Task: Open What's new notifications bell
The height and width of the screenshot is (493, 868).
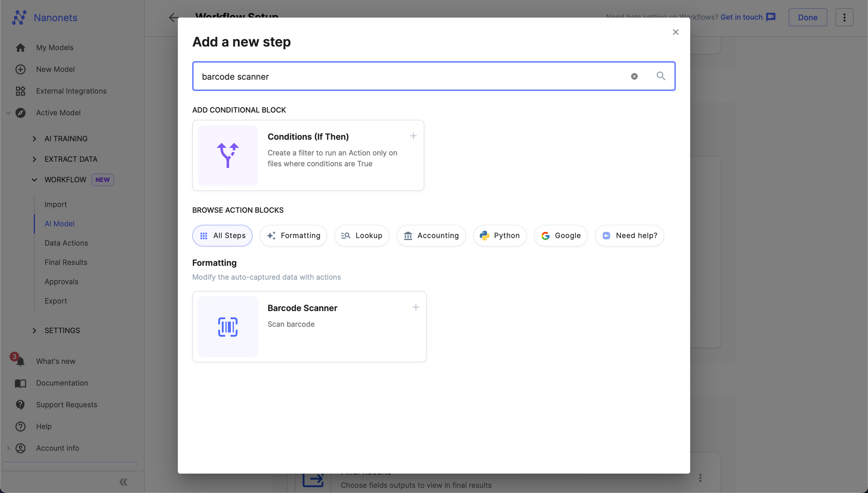Action: pos(20,361)
